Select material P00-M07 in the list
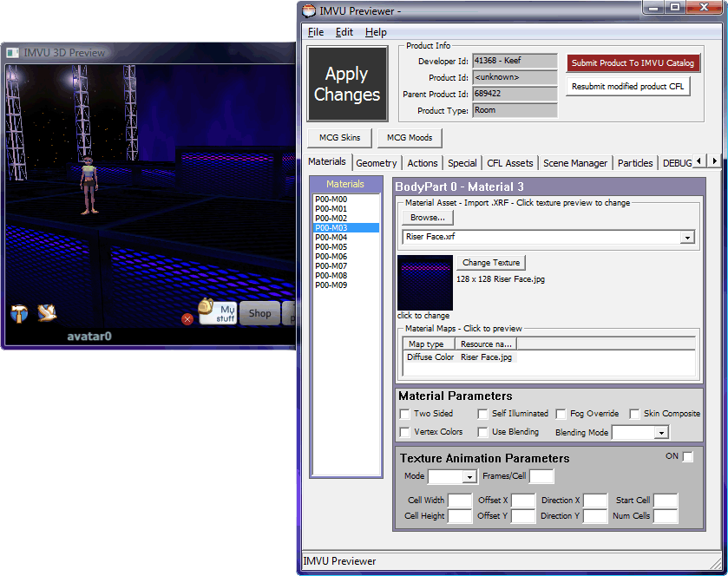Screen dimensions: 728x576 coord(346,266)
